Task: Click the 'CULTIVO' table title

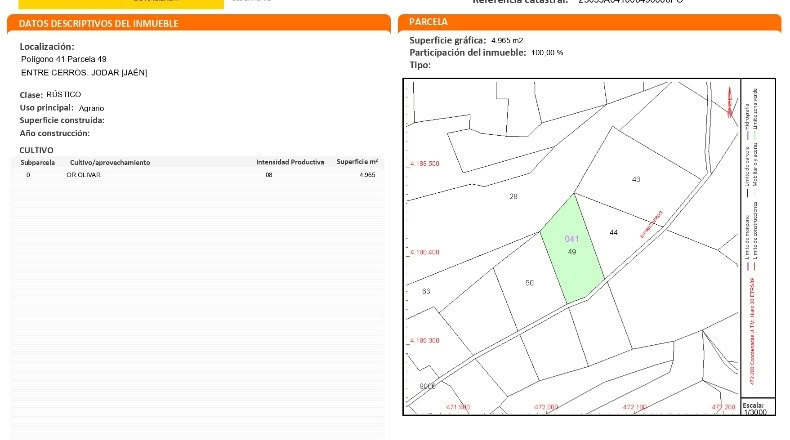Action: click(x=36, y=150)
